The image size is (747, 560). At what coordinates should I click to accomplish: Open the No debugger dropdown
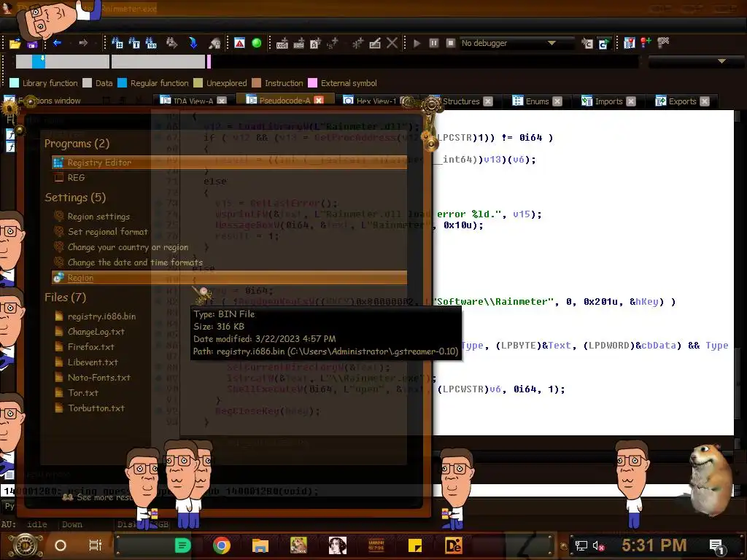(516, 43)
